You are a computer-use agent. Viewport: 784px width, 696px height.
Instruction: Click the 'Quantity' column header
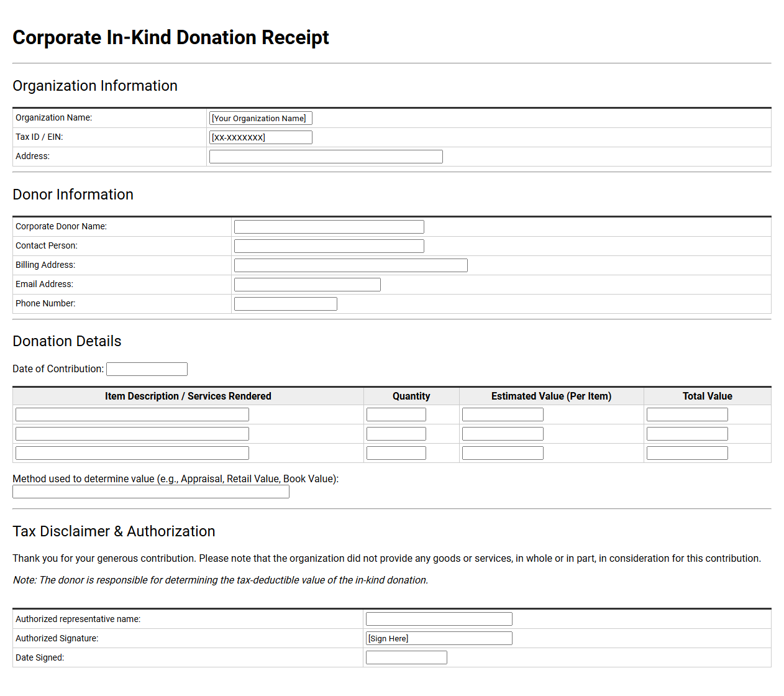pyautogui.click(x=411, y=396)
